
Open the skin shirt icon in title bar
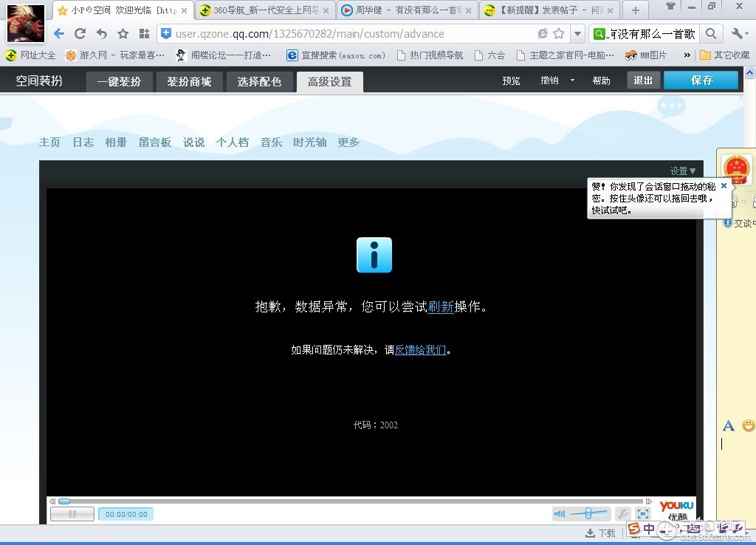click(670, 6)
